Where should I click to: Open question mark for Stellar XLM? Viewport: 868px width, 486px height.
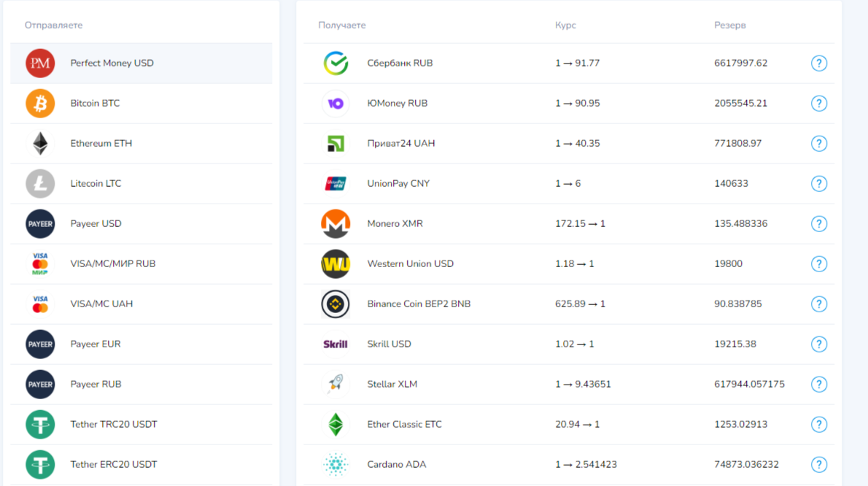tap(818, 384)
